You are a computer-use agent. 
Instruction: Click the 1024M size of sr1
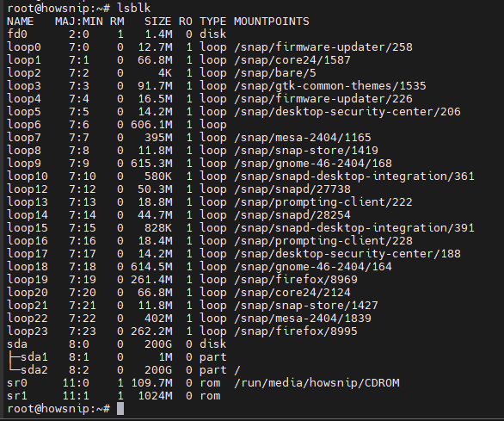click(x=155, y=396)
